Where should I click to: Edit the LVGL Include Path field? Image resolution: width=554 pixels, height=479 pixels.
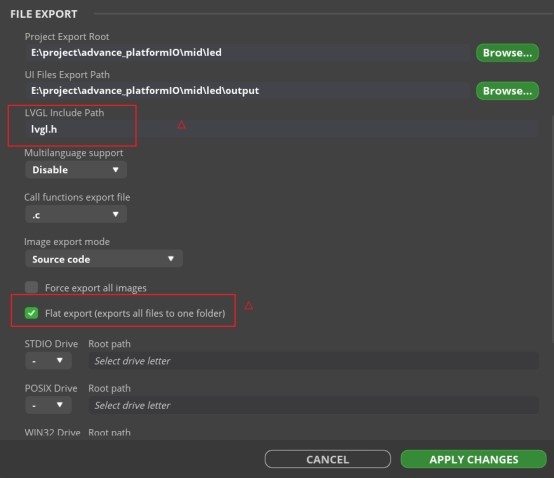[282, 129]
